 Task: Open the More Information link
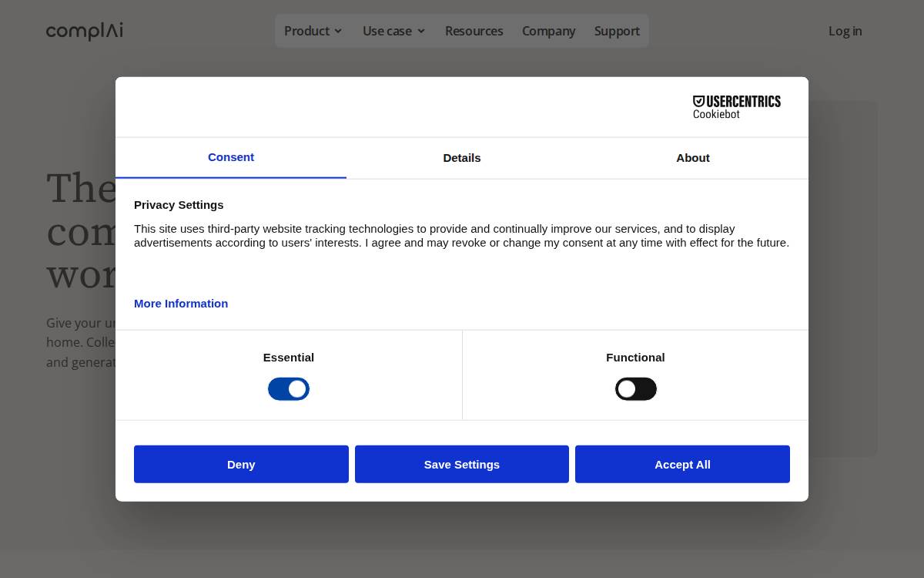coord(181,304)
